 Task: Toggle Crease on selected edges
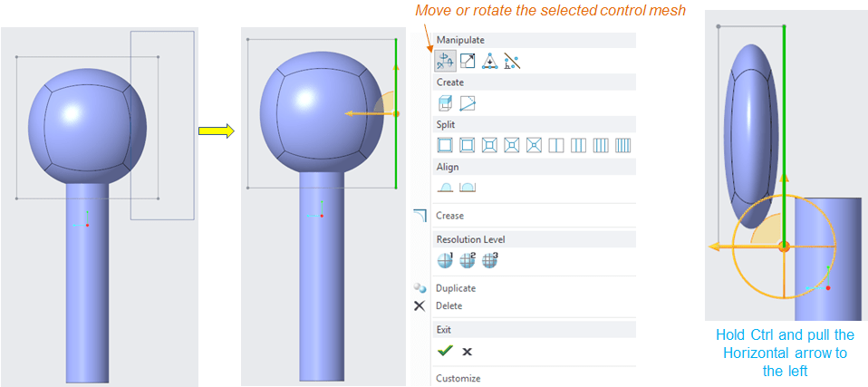point(449,216)
